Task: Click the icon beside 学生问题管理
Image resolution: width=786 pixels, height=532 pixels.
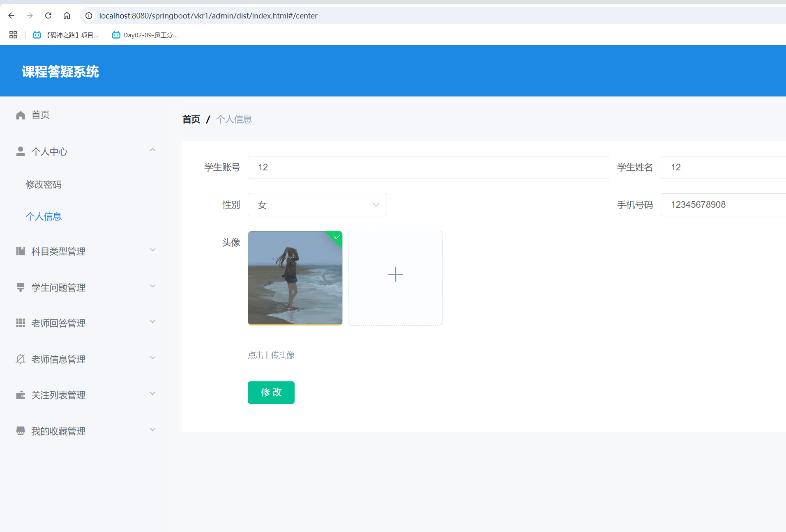Action: (x=21, y=287)
